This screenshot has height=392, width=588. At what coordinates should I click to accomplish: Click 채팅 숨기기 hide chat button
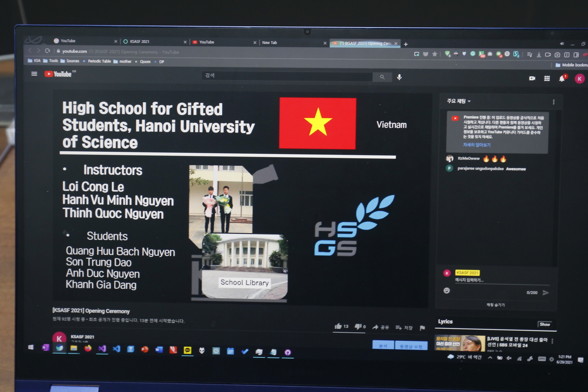pyautogui.click(x=495, y=305)
